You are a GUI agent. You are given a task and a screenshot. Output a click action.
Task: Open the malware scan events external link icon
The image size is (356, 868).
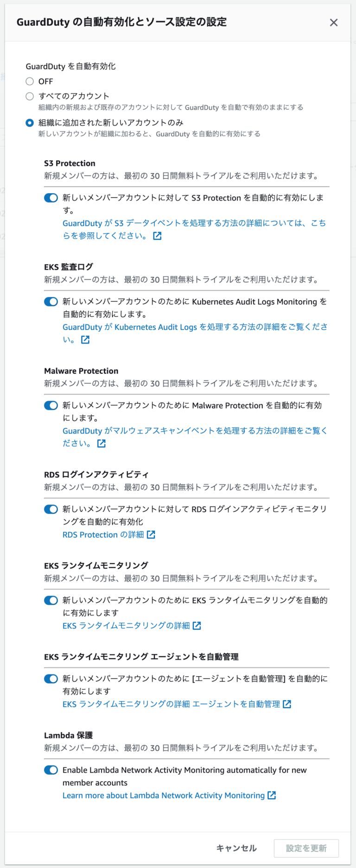(101, 443)
